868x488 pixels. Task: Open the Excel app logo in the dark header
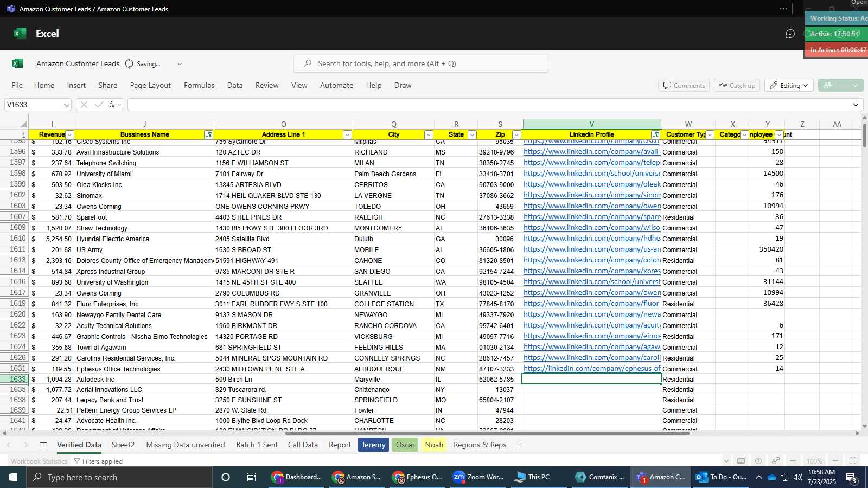click(x=20, y=34)
